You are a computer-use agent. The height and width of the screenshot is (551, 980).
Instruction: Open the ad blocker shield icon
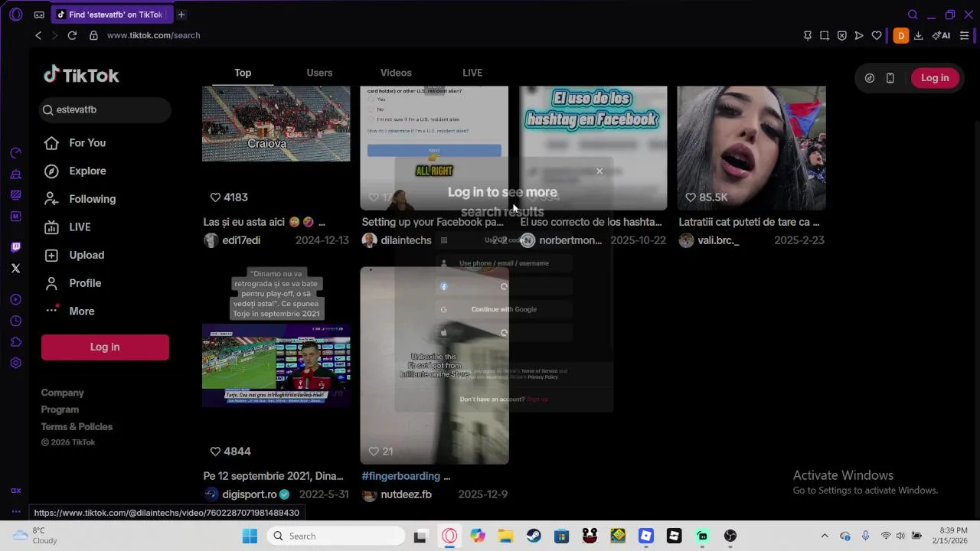841,35
